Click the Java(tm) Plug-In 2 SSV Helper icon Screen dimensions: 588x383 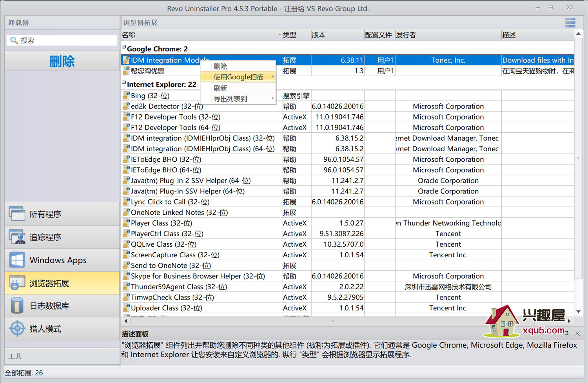tap(126, 181)
